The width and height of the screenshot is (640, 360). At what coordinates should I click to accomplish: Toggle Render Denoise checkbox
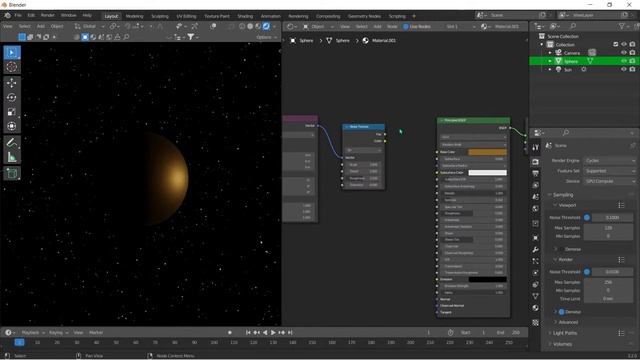(x=562, y=312)
